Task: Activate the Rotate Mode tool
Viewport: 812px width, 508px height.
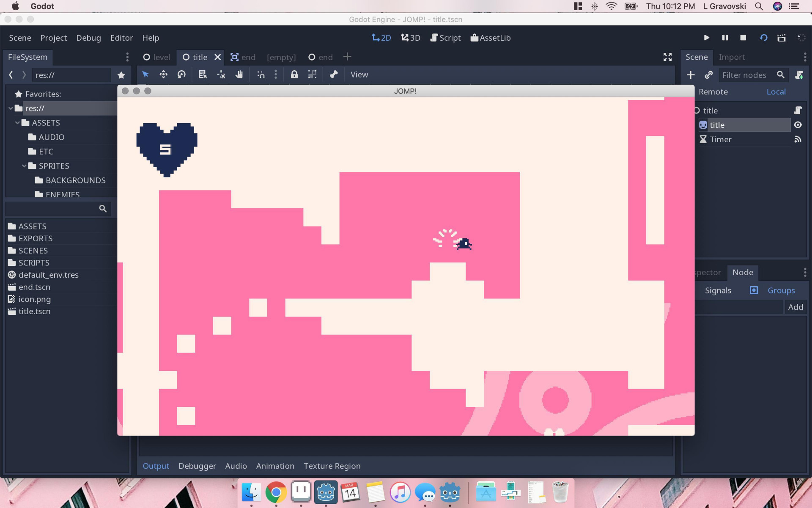Action: [x=181, y=75]
